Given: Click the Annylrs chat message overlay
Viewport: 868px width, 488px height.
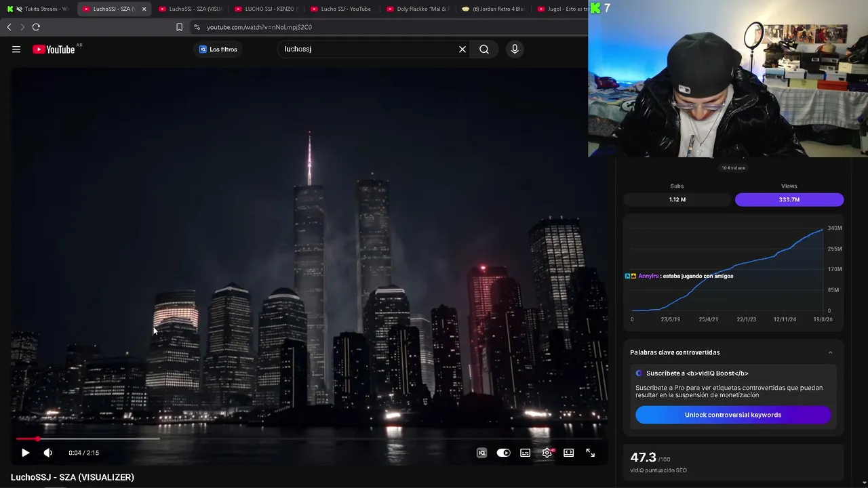Looking at the screenshot, I should [679, 276].
